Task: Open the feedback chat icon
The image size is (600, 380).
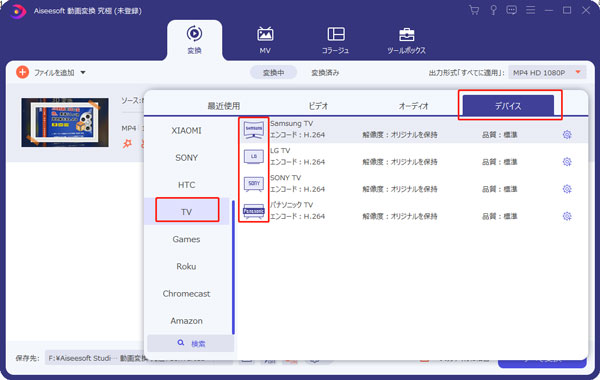Action: pyautogui.click(x=511, y=10)
